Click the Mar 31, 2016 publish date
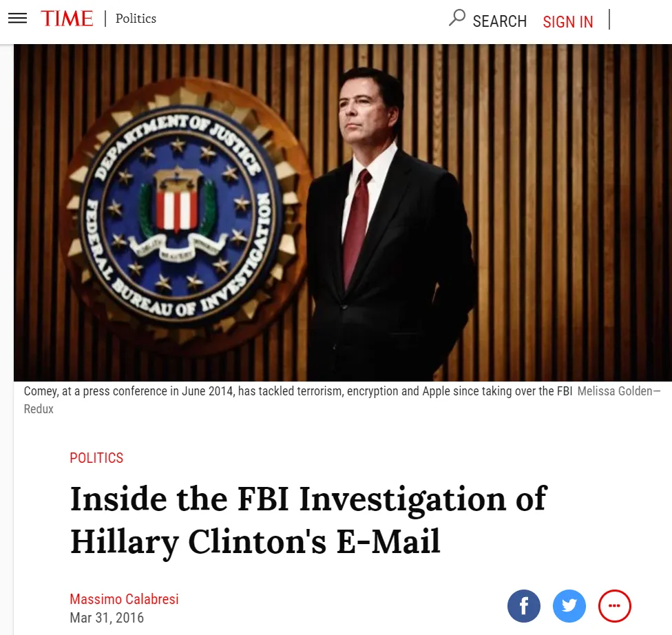Viewport: 672px width, 635px height. click(x=107, y=618)
